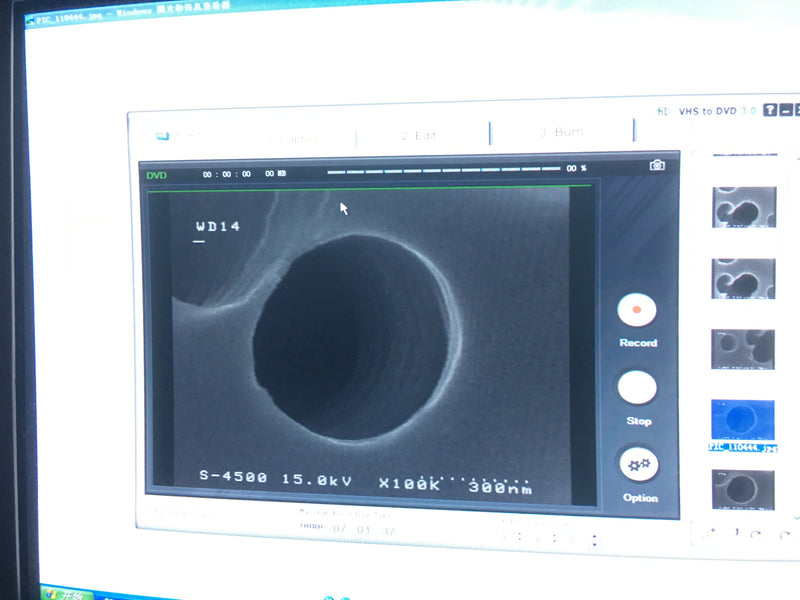Switch to the 3 Burn tab
Viewport: 800px width, 600px height.
tap(561, 132)
